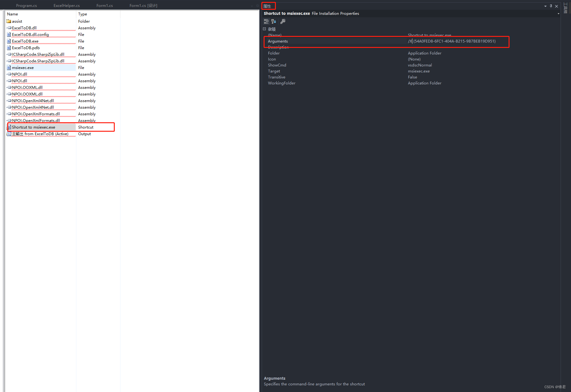
Task: Select the 主输出 from ExcelToDB (Active) entry
Action: [x=40, y=134]
